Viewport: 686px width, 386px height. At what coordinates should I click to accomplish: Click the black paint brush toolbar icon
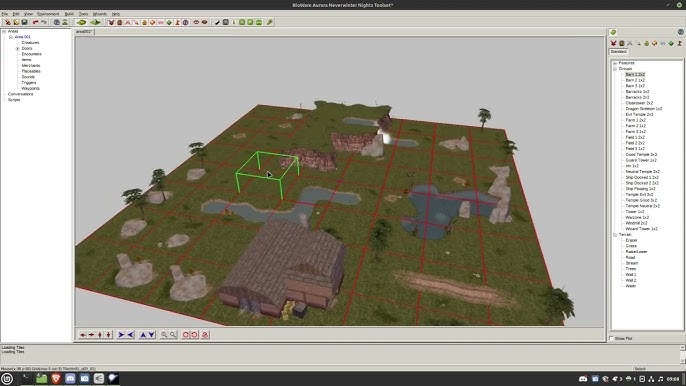[x=217, y=22]
